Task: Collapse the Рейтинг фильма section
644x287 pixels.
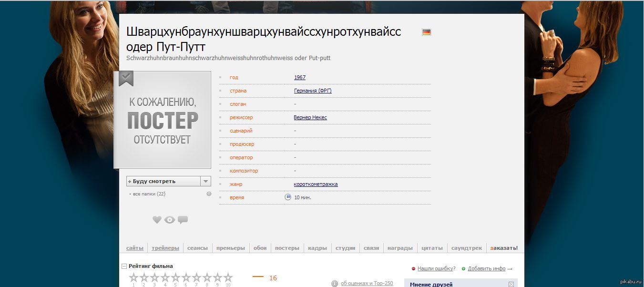Action: (124, 266)
